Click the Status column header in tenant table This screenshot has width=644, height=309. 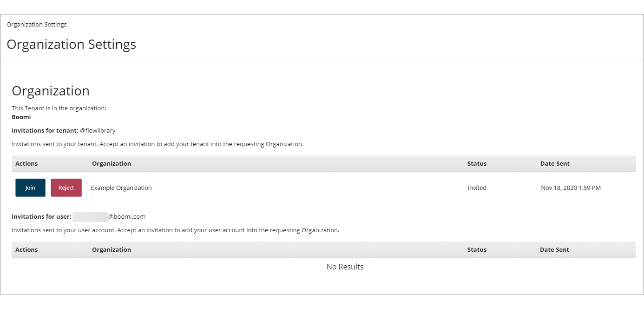pyautogui.click(x=477, y=163)
